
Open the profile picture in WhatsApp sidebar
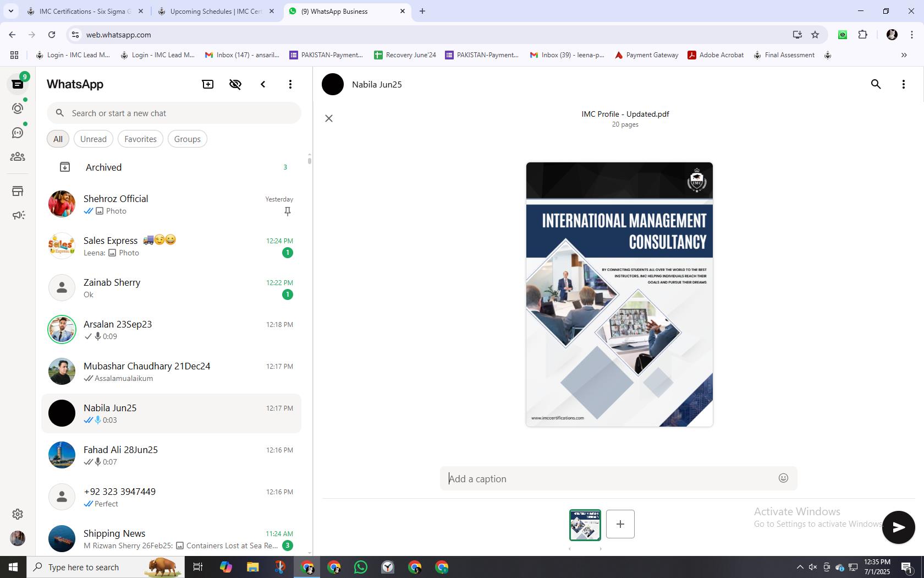18,538
